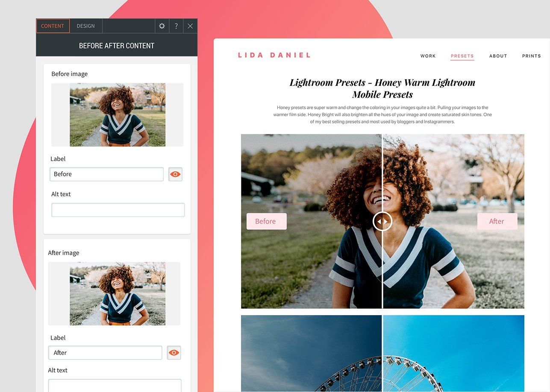Toggle visibility of the Before label

tap(175, 174)
